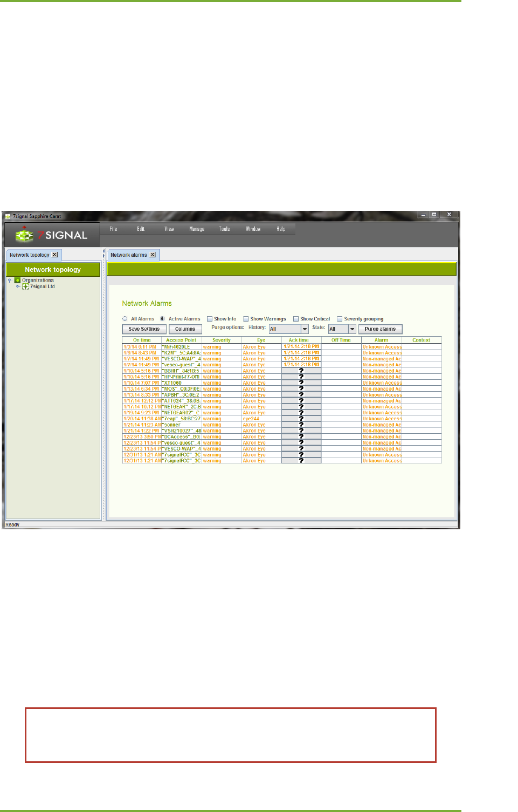Close the Network topology tab
The image size is (518, 812).
[x=54, y=255]
